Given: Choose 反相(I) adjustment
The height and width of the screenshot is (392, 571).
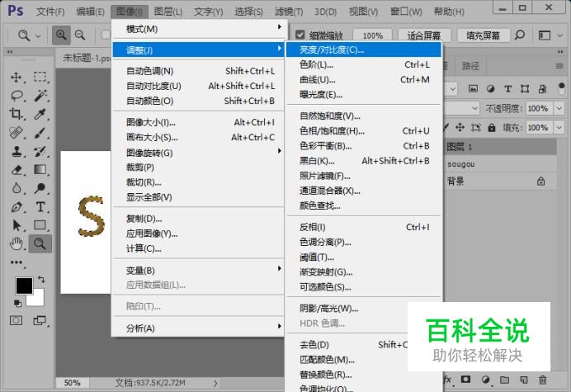Looking at the screenshot, I should 364,227.
